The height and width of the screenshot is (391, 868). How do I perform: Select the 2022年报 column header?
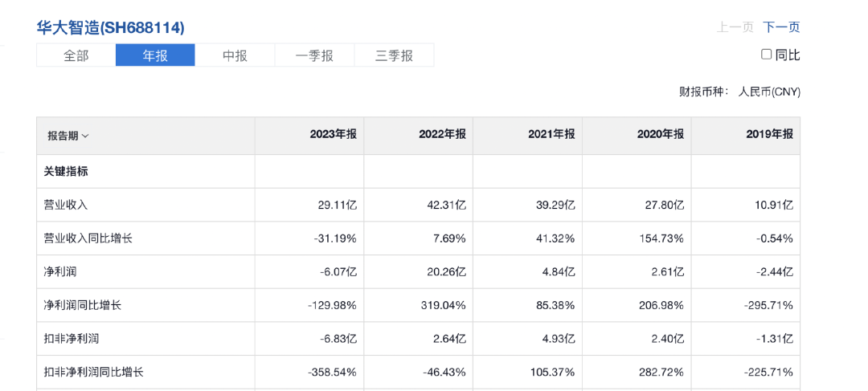[x=442, y=134]
